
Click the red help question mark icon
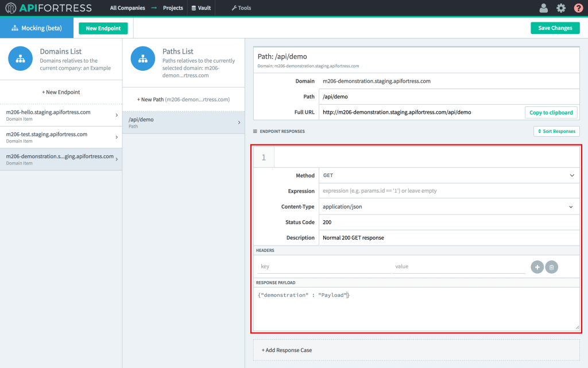click(x=578, y=8)
